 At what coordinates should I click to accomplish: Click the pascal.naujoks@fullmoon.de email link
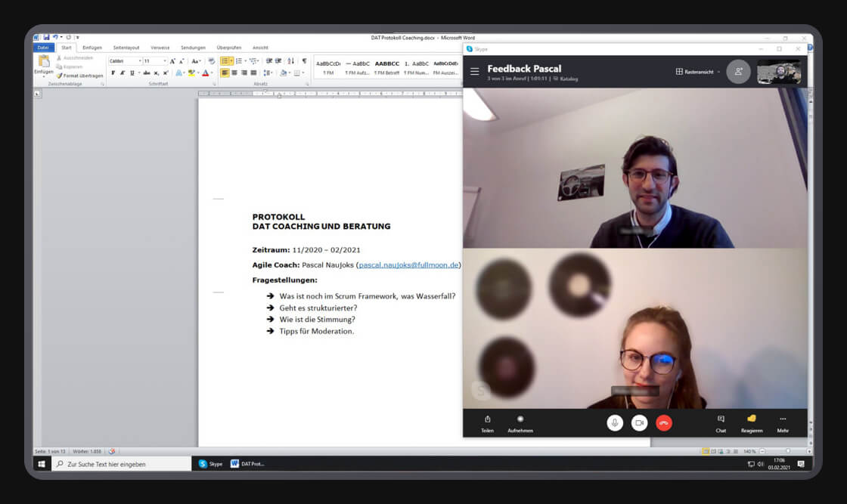click(408, 265)
